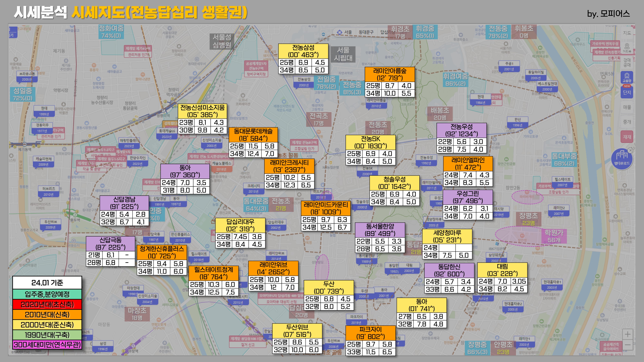The height and width of the screenshot is (362, 644).
Task: Open the 답십리동 neighborhood selector
Action: pyautogui.click(x=384, y=32)
